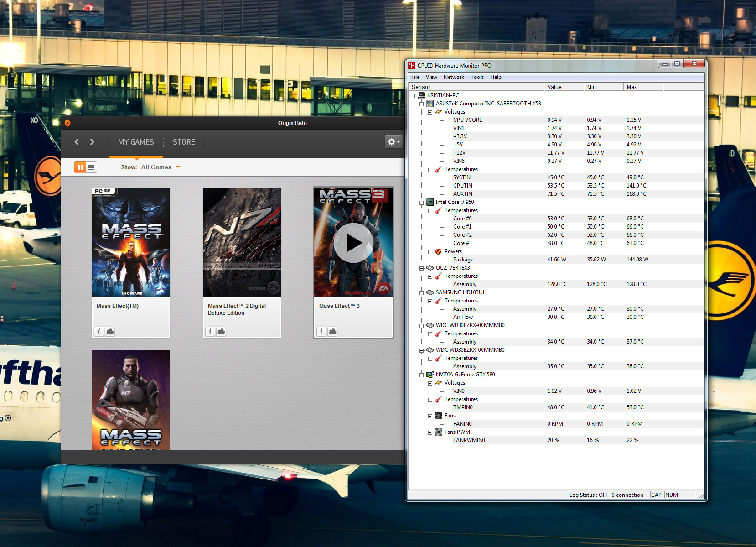
Task: Collapse the Powers node under Intel Core
Action: [430, 252]
